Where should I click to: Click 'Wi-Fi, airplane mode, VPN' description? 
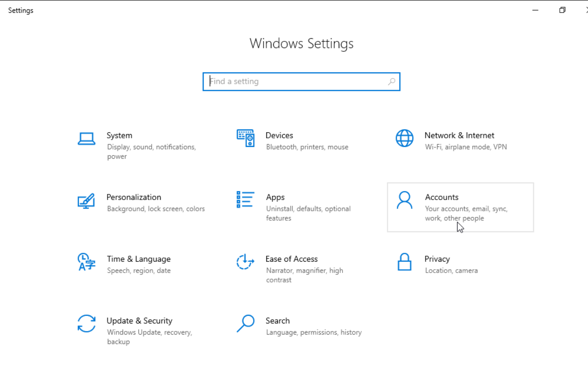tap(466, 147)
